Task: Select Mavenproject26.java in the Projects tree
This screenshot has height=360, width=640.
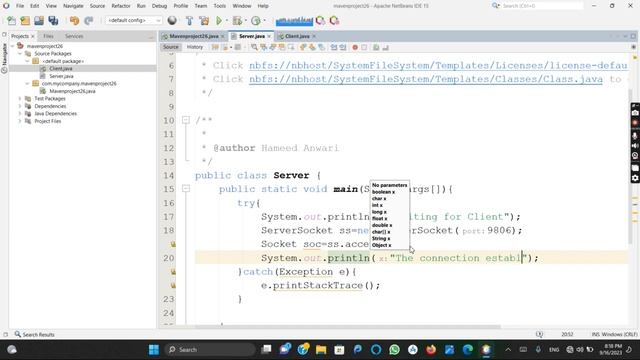Action: [72, 91]
